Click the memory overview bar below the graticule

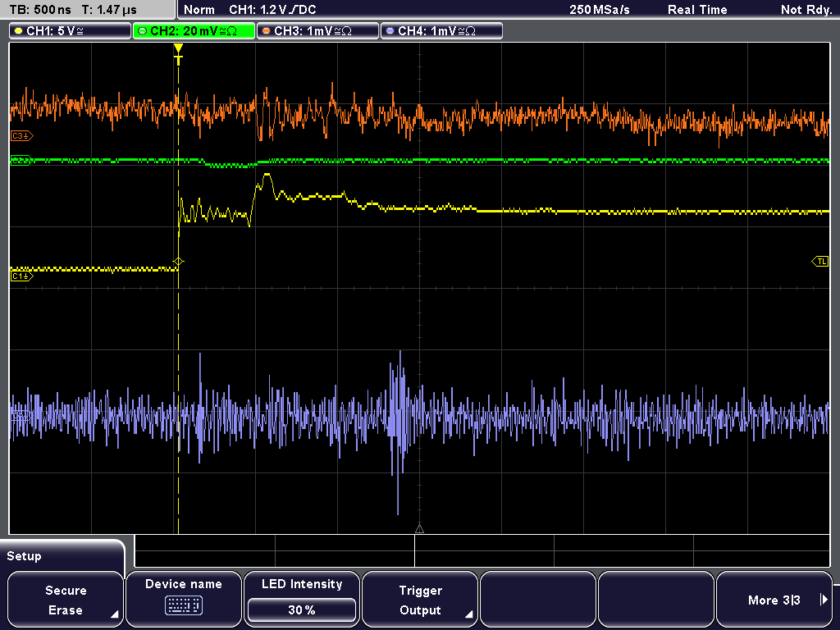coord(482,551)
